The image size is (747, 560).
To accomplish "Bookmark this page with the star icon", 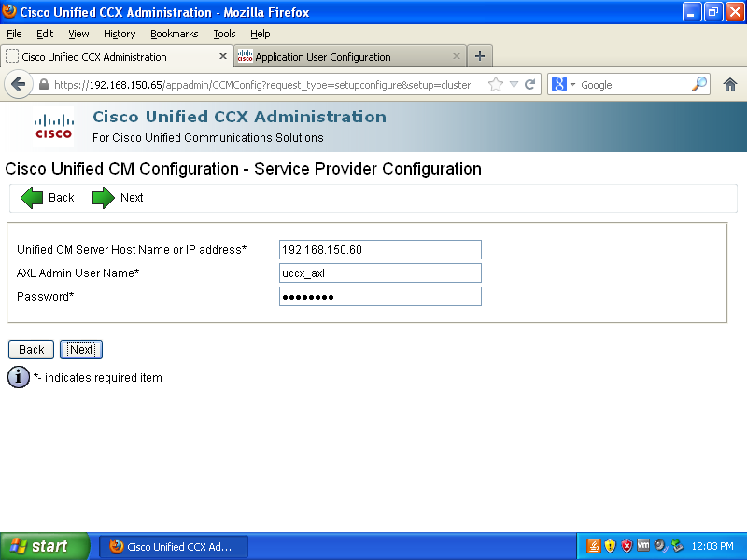I will 496,85.
